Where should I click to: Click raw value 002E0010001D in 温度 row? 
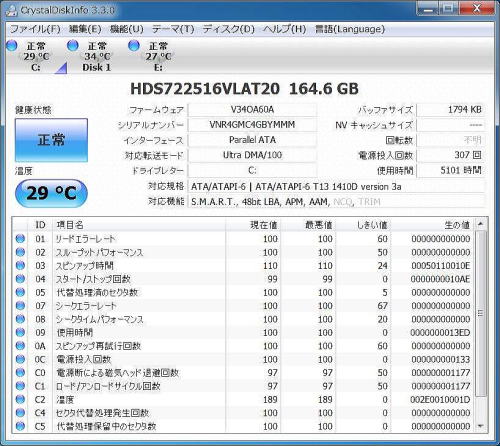(441, 400)
